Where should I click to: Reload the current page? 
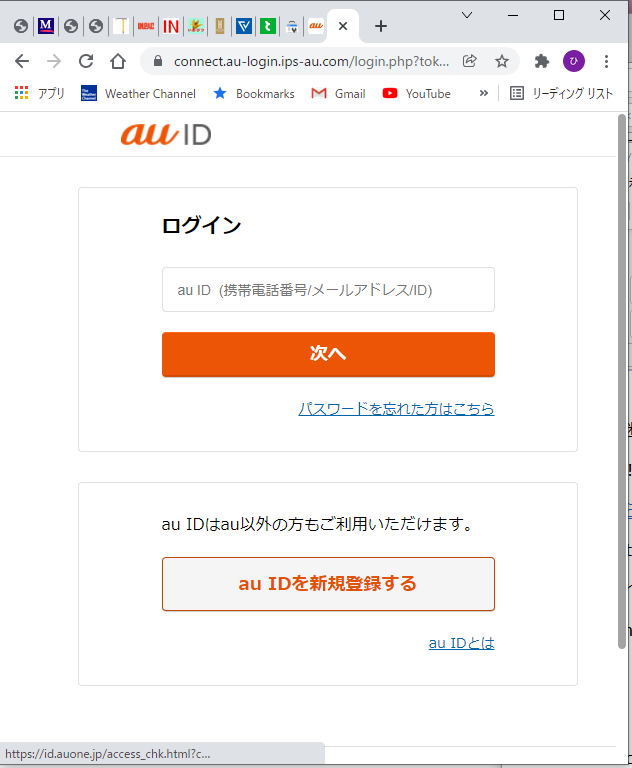pos(86,61)
